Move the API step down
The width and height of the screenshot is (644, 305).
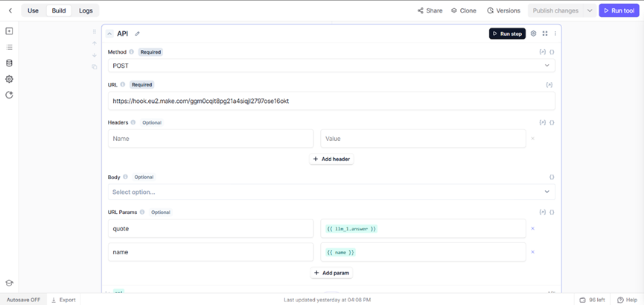coord(95,54)
